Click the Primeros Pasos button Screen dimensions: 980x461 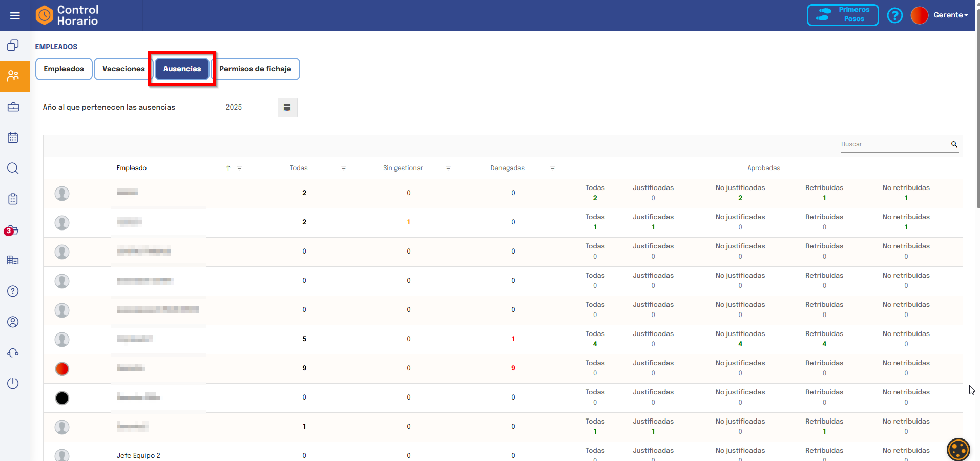(x=843, y=15)
